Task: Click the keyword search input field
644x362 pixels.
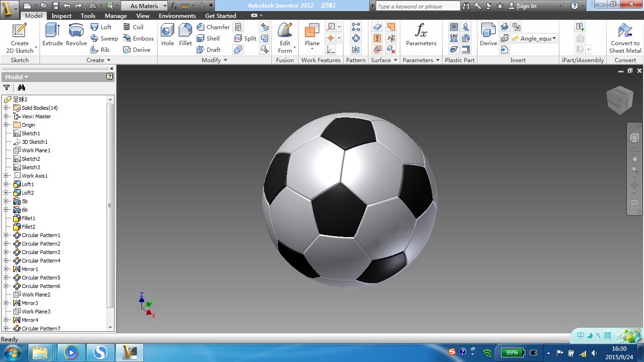Action: 417,6
